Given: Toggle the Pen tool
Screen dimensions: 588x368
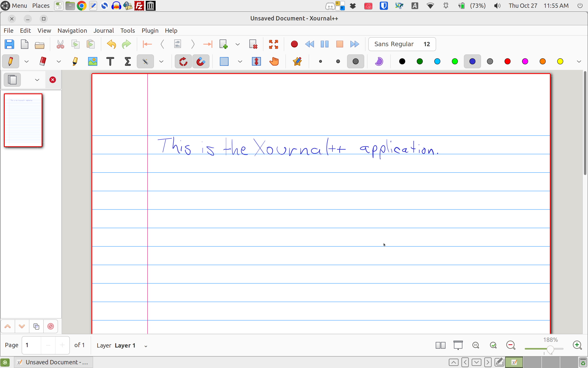Looking at the screenshot, I should [11, 61].
